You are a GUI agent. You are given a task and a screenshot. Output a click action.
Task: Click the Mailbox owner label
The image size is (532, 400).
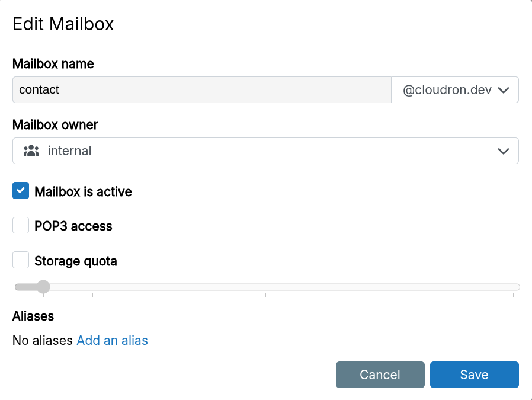point(55,124)
